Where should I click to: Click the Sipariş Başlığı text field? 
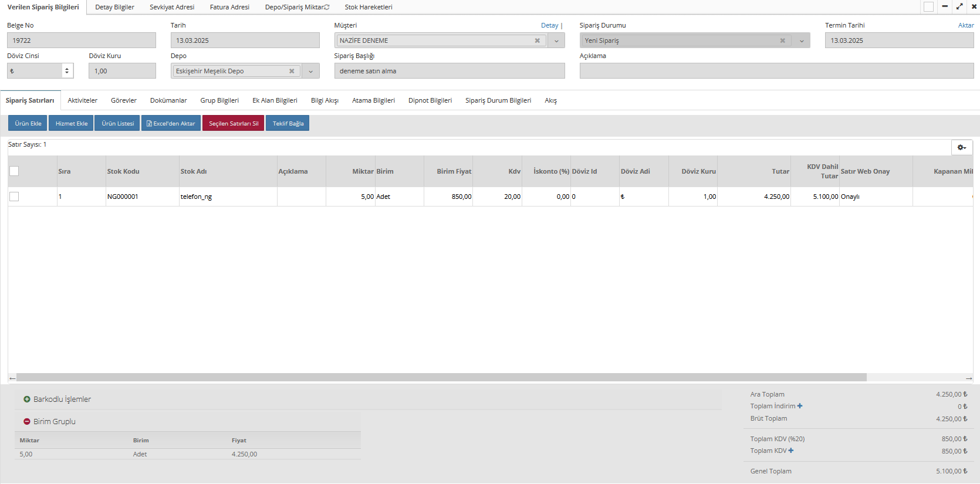pyautogui.click(x=449, y=71)
